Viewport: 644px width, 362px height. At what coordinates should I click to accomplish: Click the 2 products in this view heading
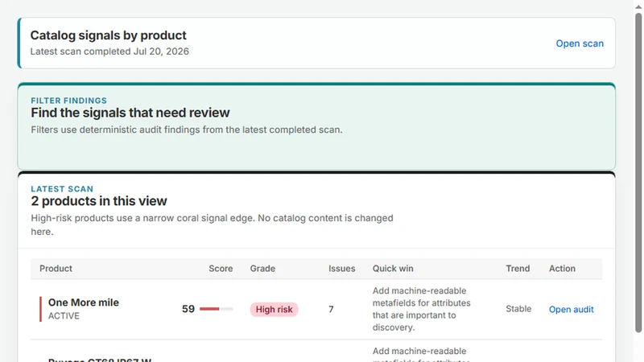tap(99, 201)
